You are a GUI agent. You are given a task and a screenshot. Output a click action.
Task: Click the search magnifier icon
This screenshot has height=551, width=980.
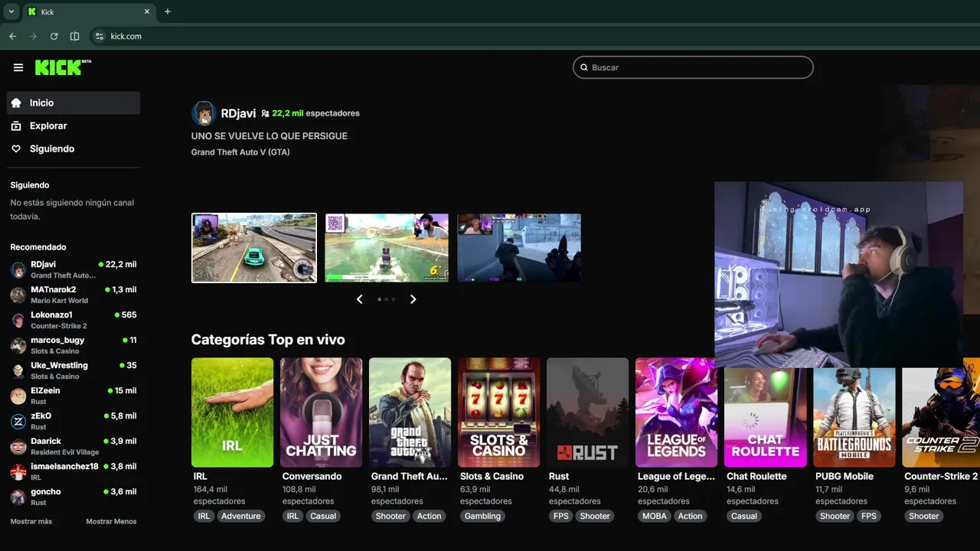pos(584,67)
